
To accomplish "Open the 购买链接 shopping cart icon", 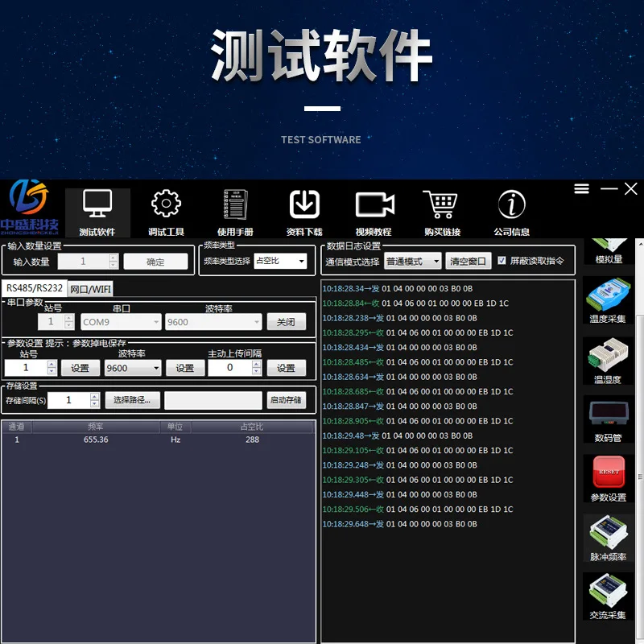I will [x=440, y=204].
